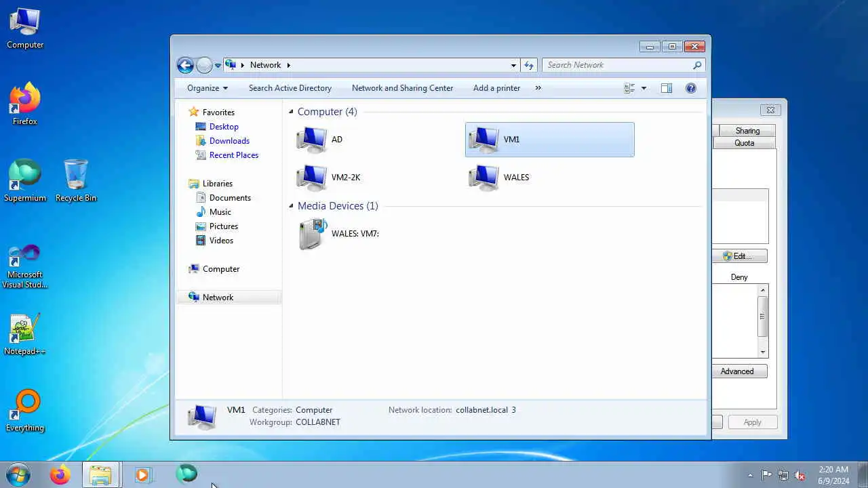868x488 pixels.
Task: Click Windows Media Player taskbar icon
Action: click(142, 474)
